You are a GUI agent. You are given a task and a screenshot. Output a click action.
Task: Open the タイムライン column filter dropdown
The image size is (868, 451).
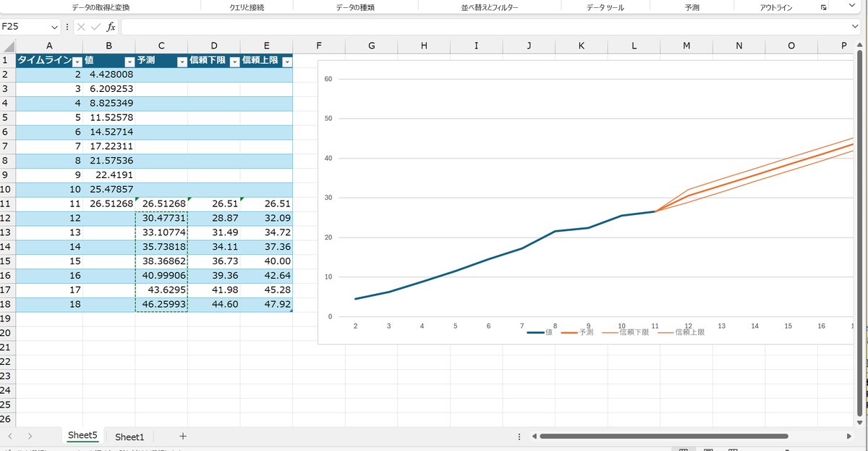pos(77,62)
